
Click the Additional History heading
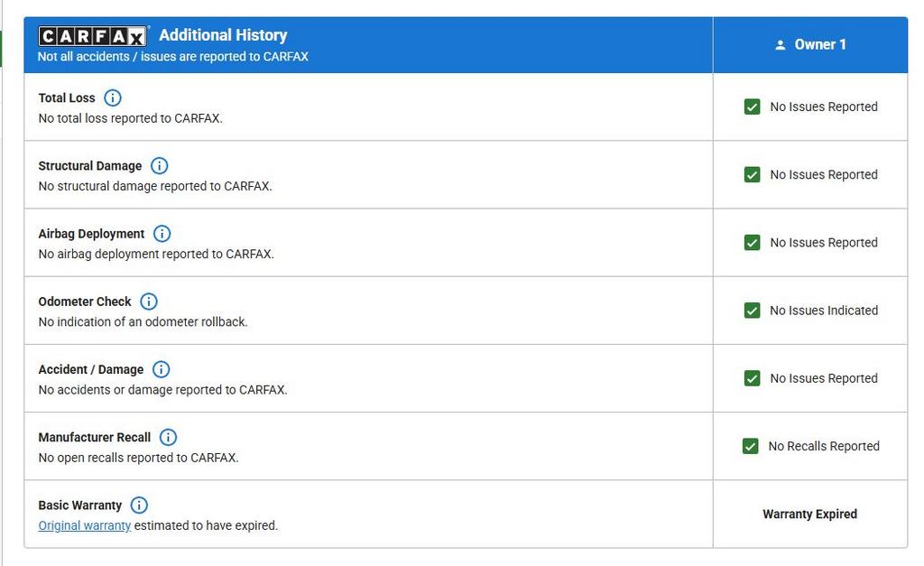[223, 35]
